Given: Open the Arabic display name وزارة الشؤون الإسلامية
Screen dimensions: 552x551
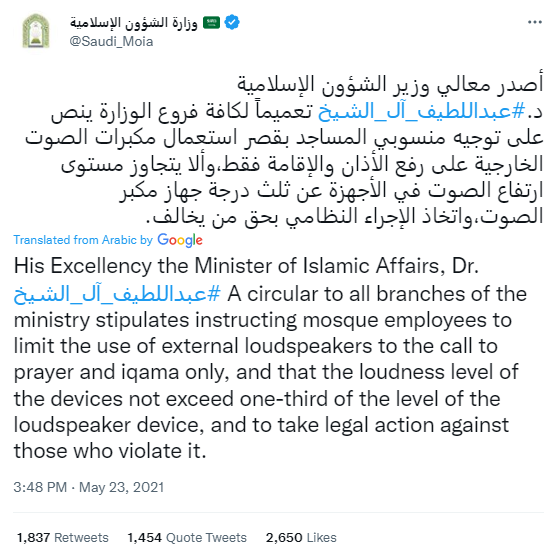Looking at the screenshot, I should [134, 23].
